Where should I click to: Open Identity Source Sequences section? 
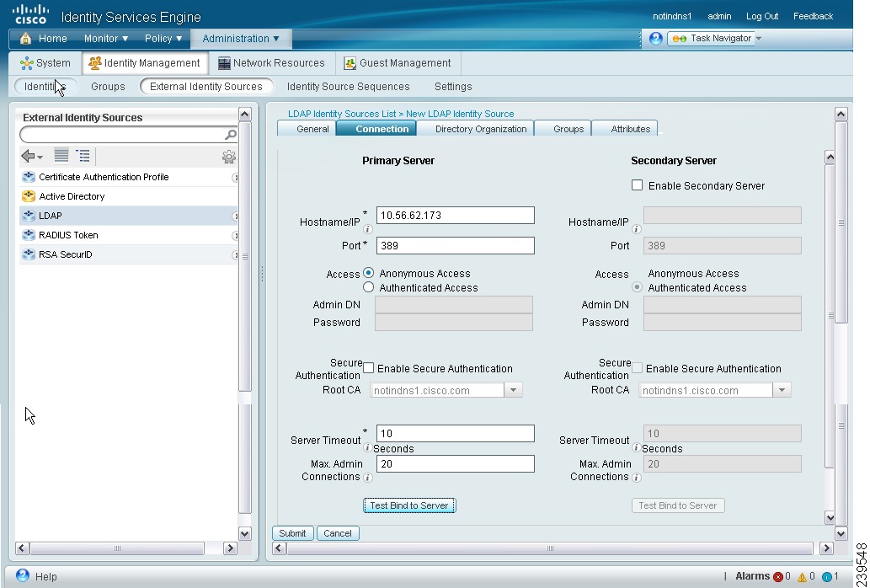pyautogui.click(x=349, y=87)
